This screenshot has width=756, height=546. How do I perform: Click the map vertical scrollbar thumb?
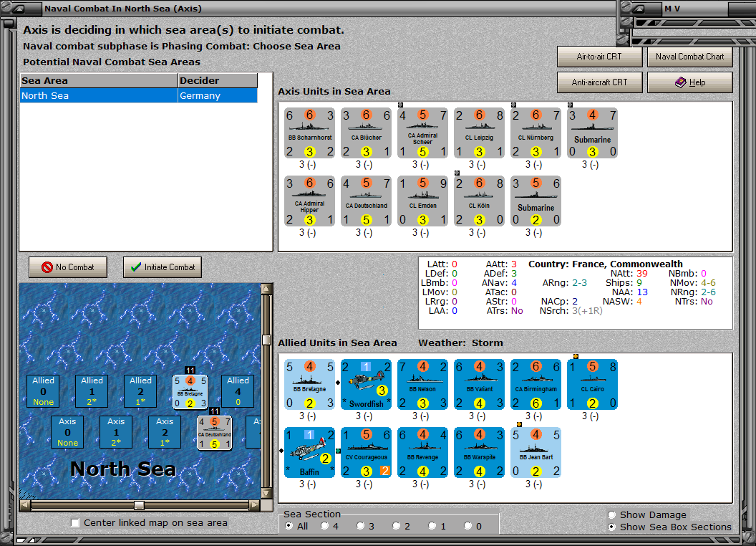coord(266,340)
